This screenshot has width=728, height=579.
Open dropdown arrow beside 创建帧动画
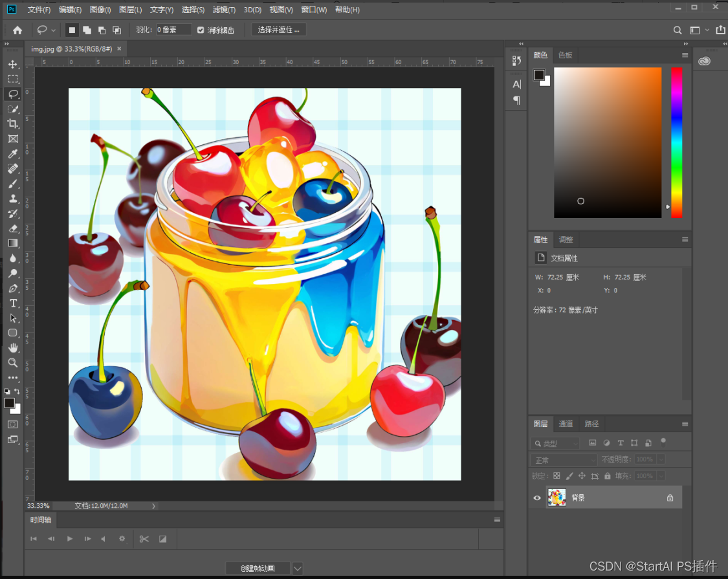tap(298, 568)
